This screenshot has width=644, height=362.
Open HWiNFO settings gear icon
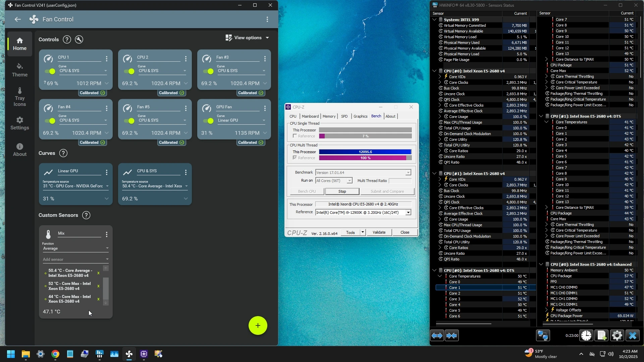tap(617, 336)
